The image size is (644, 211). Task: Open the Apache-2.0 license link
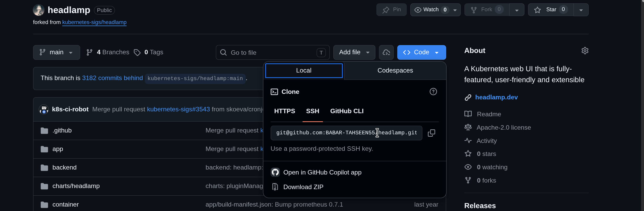coord(504,128)
